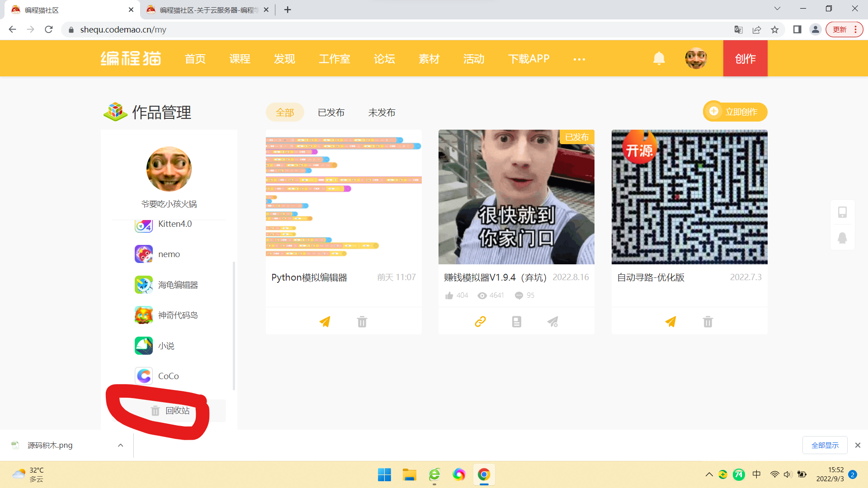868x488 pixels.
Task: Open 论坛 in the navbar
Action: [385, 59]
